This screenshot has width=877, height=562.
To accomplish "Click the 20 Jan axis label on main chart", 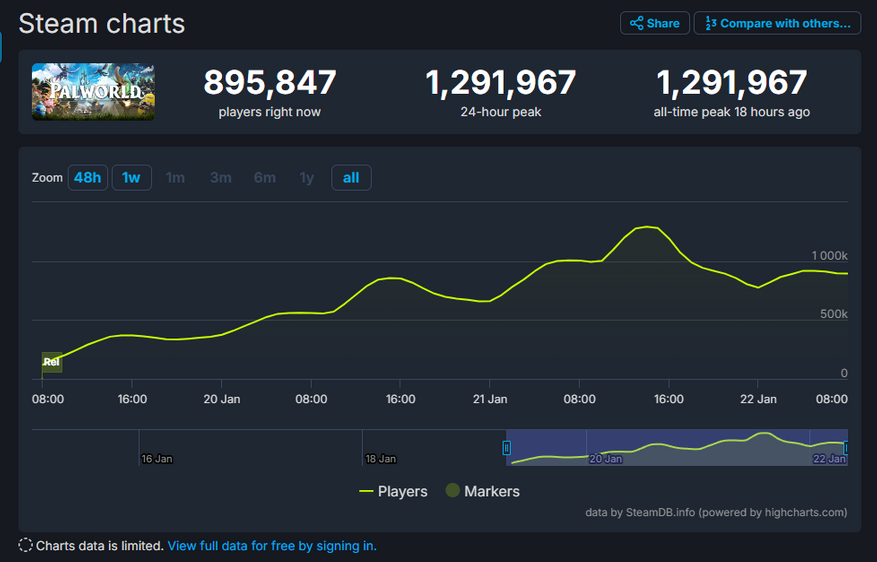I will 221,399.
